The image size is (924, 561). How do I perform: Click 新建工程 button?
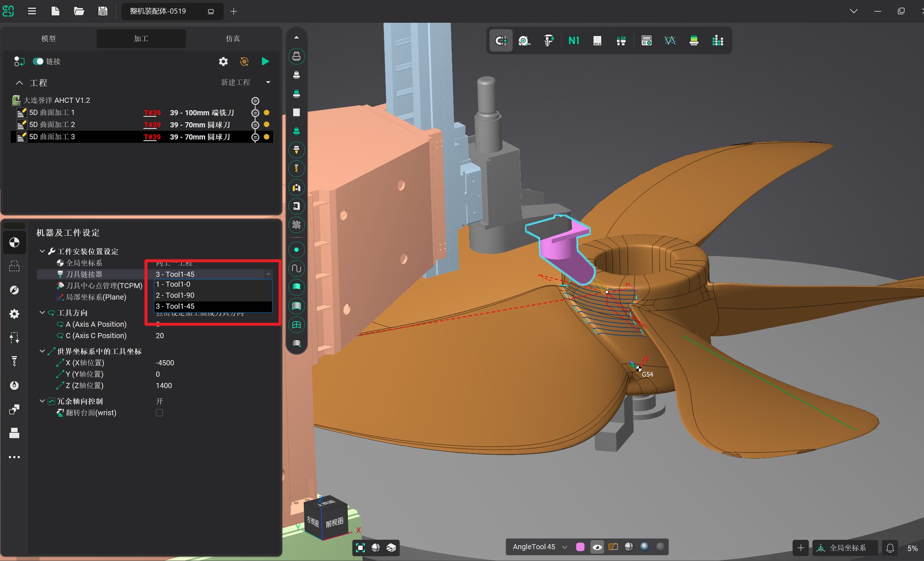236,82
